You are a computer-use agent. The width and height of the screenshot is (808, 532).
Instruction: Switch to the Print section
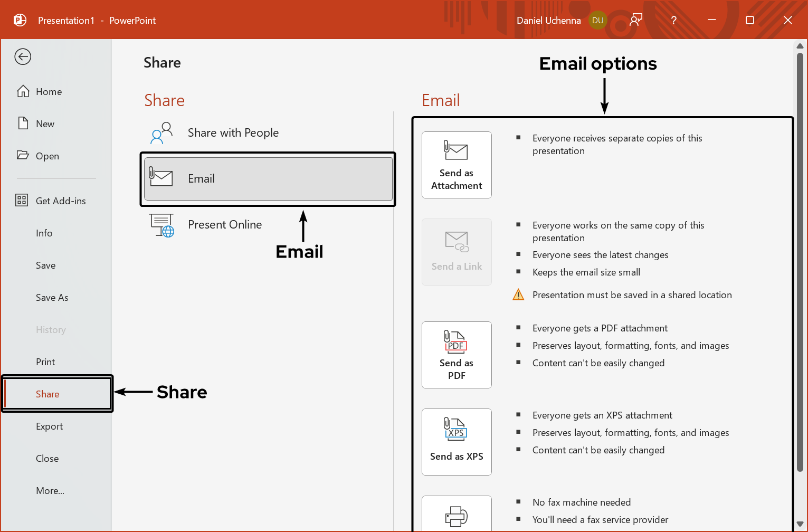point(45,362)
